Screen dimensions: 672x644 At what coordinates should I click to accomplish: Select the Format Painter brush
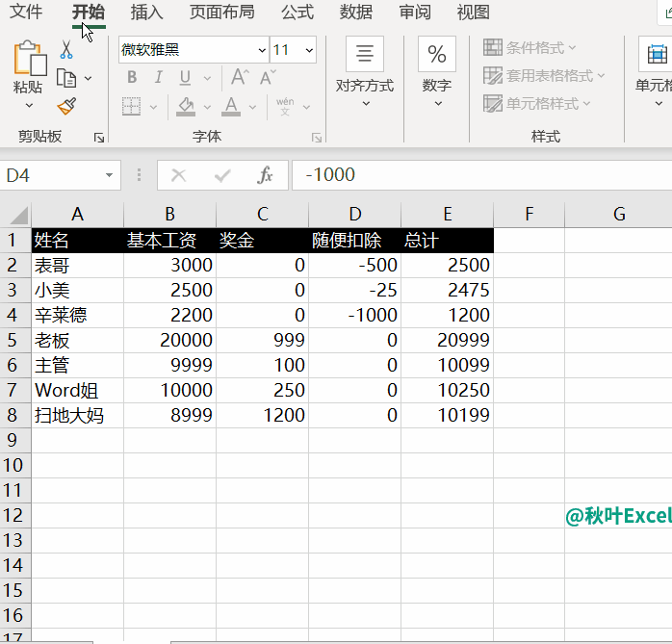[x=66, y=106]
